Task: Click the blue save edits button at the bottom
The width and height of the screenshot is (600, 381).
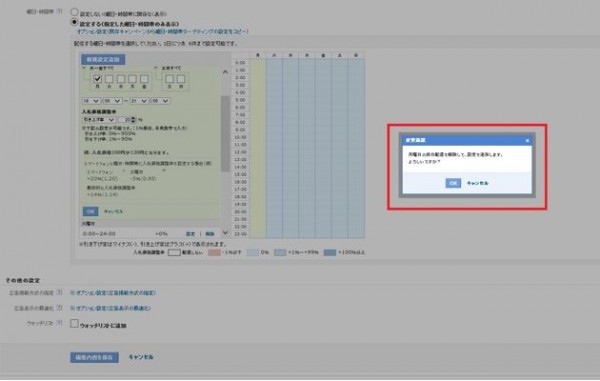Action: pos(94,357)
